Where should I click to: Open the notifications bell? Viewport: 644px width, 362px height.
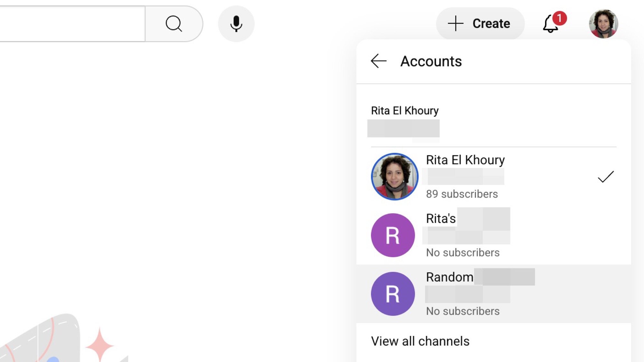point(550,24)
